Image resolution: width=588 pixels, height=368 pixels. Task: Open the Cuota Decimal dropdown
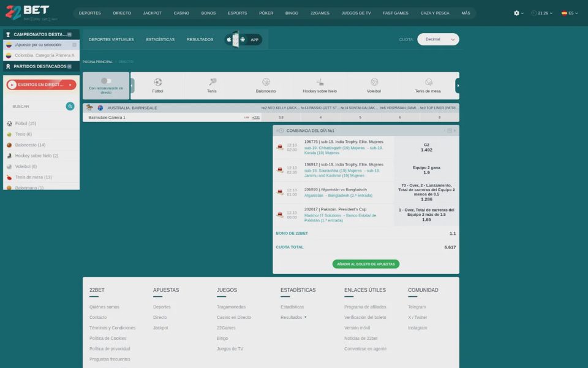point(438,39)
